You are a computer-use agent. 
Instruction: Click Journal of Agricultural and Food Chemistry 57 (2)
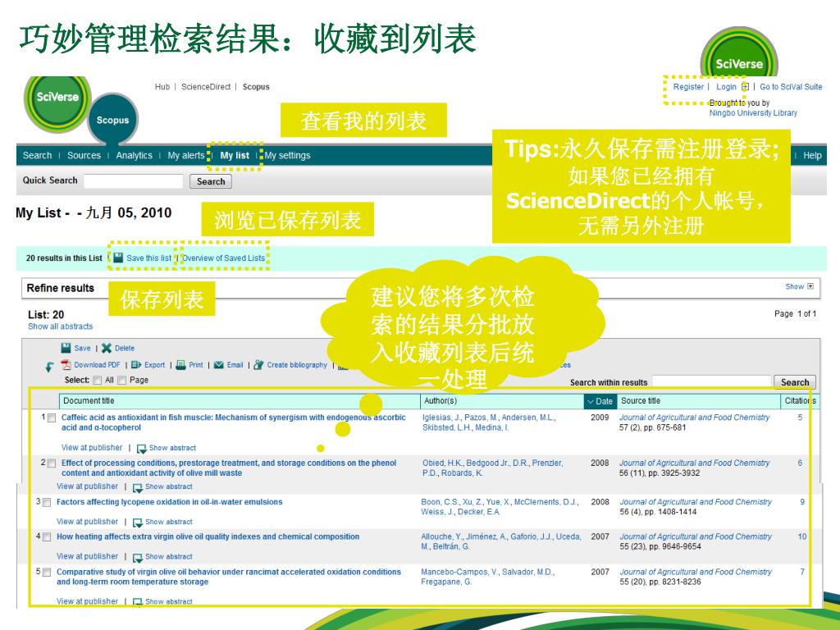[694, 418]
